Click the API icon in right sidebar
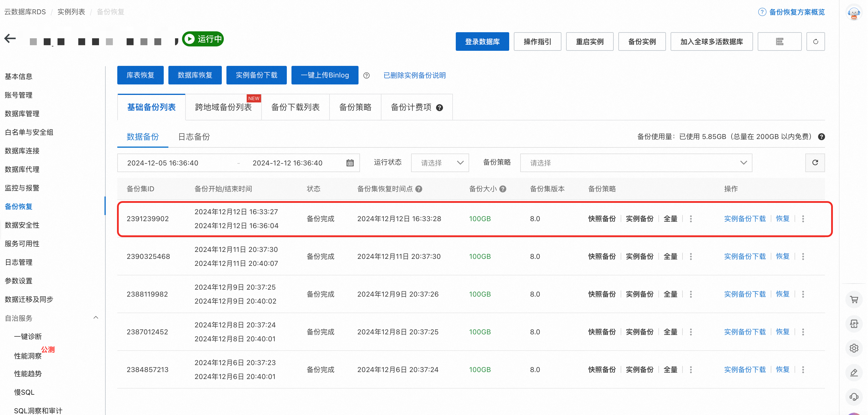The height and width of the screenshot is (415, 868). (854, 324)
